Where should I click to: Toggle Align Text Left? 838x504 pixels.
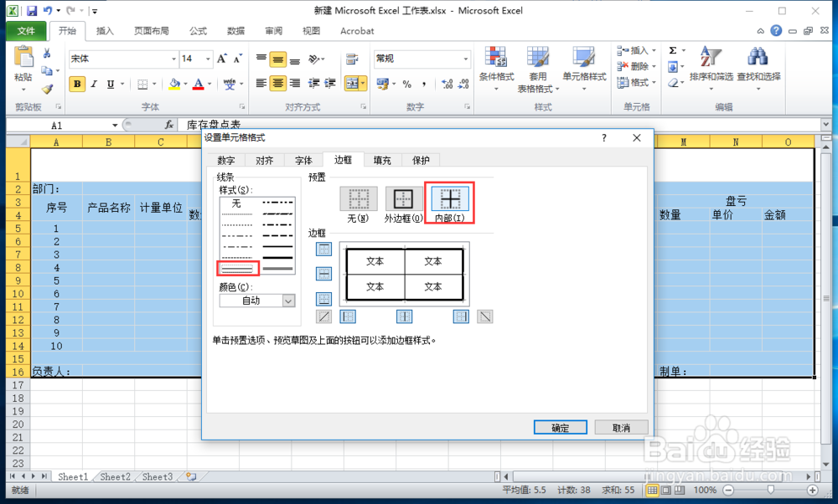[261, 83]
